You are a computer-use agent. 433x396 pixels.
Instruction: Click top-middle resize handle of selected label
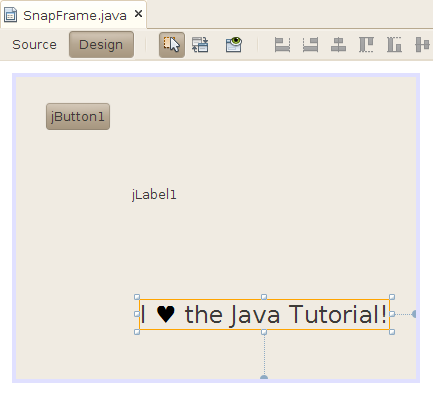(264, 297)
